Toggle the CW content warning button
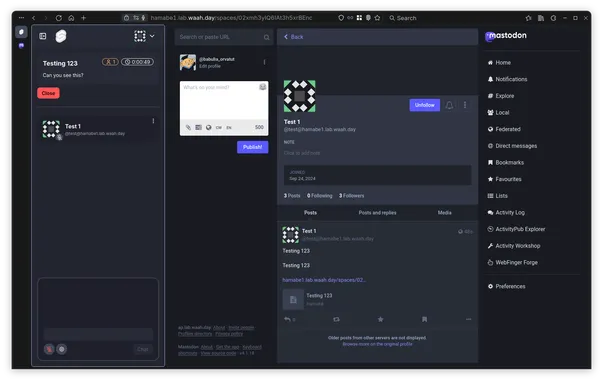Viewport: 603px width, 382px height. click(218, 127)
